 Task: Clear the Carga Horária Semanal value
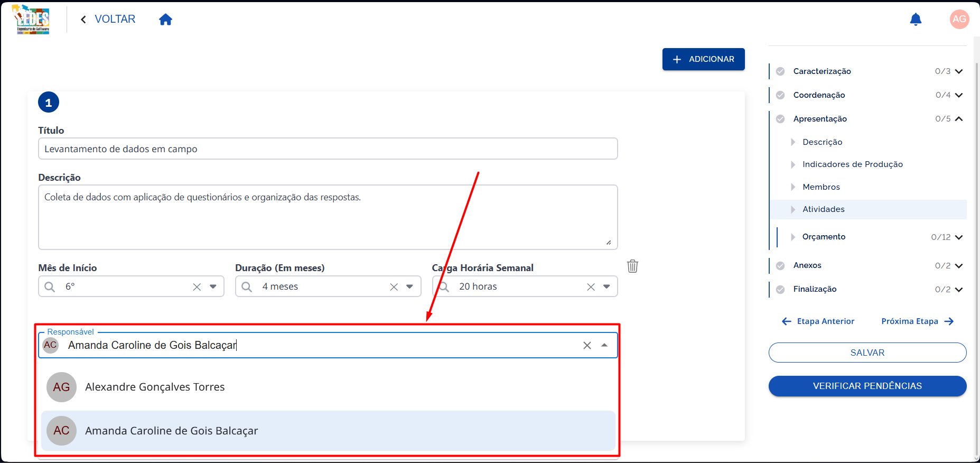[591, 286]
